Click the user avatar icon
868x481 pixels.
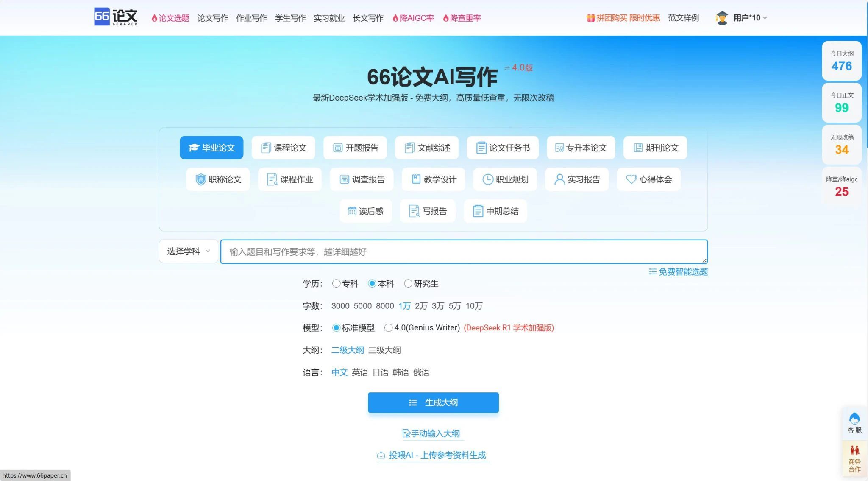coord(722,18)
